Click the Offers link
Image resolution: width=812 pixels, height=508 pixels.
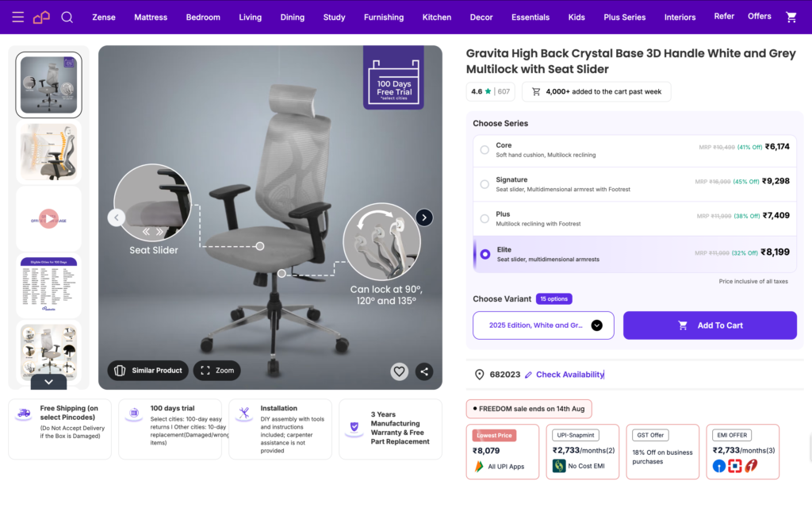[x=759, y=16]
